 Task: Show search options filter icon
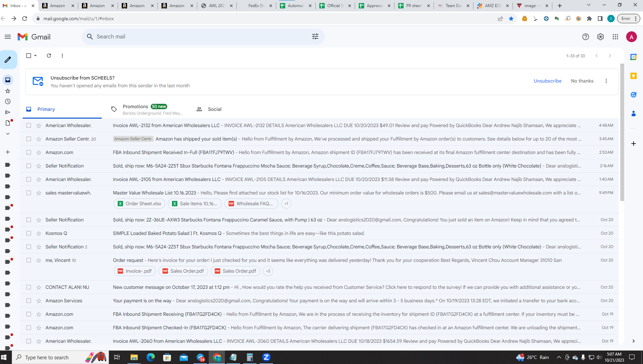pos(315,36)
